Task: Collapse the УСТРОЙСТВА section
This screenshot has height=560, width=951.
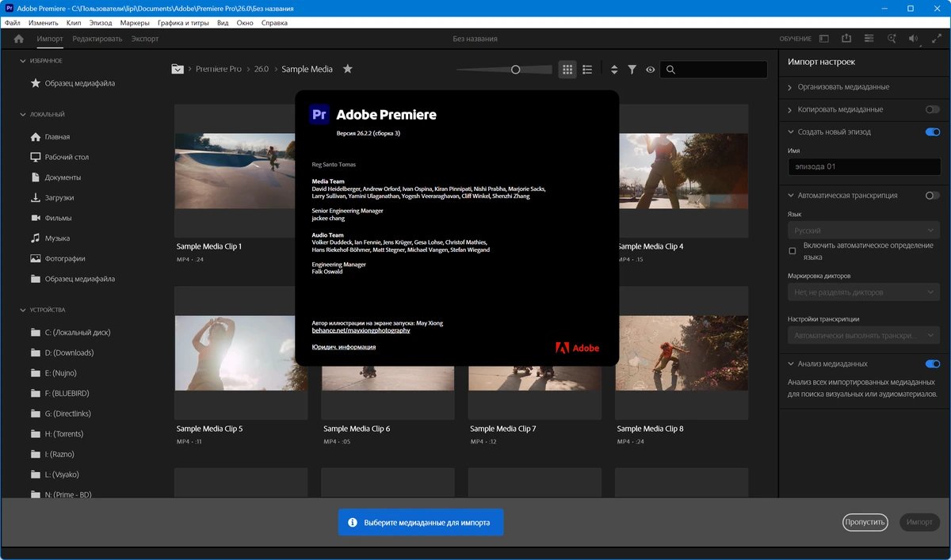Action: 23,310
